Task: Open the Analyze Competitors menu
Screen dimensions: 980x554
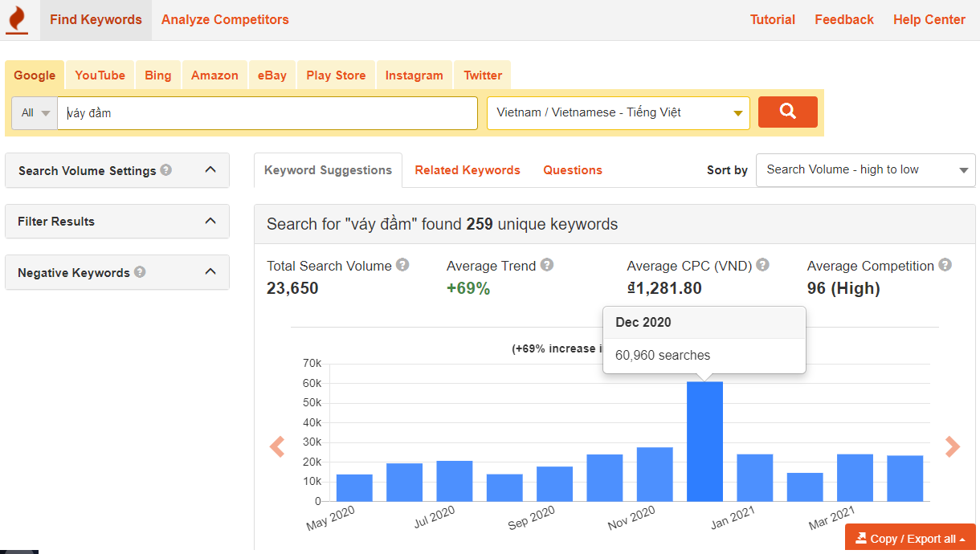Action: click(225, 20)
